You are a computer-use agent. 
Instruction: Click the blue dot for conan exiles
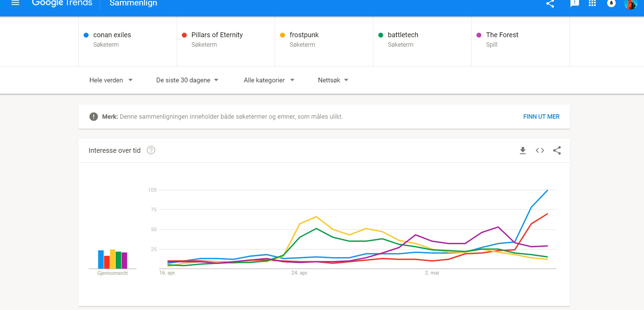[86, 35]
